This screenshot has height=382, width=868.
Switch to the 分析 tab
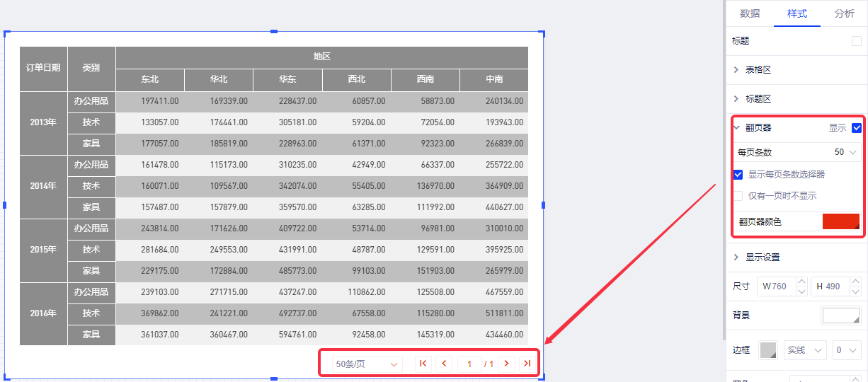844,13
